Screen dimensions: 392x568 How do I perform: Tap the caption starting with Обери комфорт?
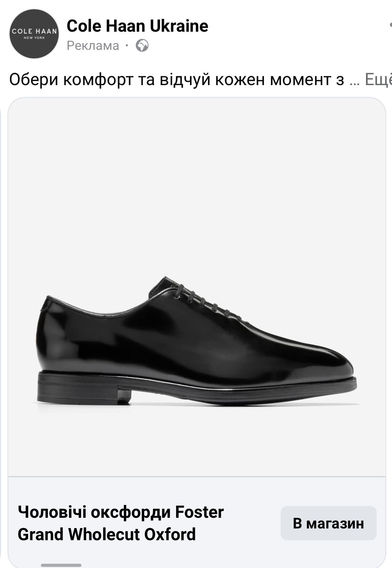(x=176, y=79)
